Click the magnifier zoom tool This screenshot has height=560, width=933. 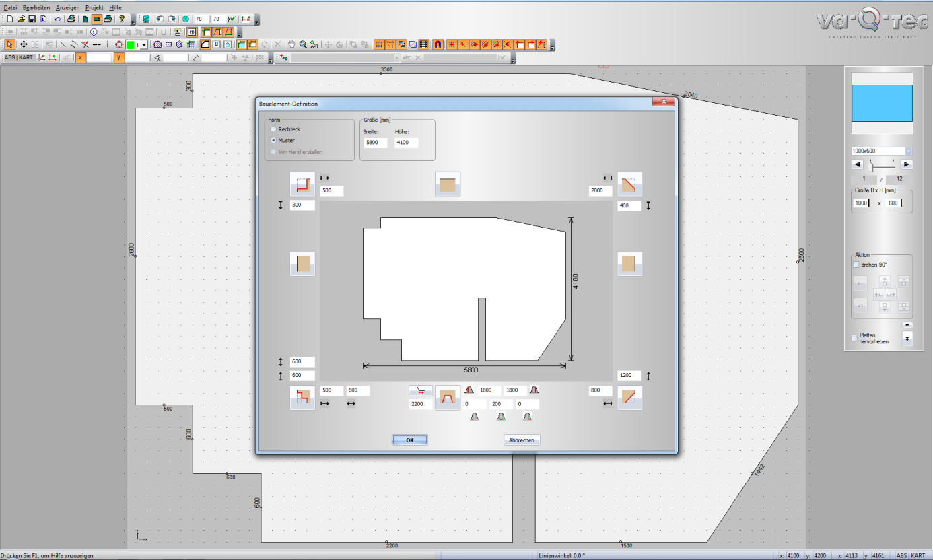(303, 44)
